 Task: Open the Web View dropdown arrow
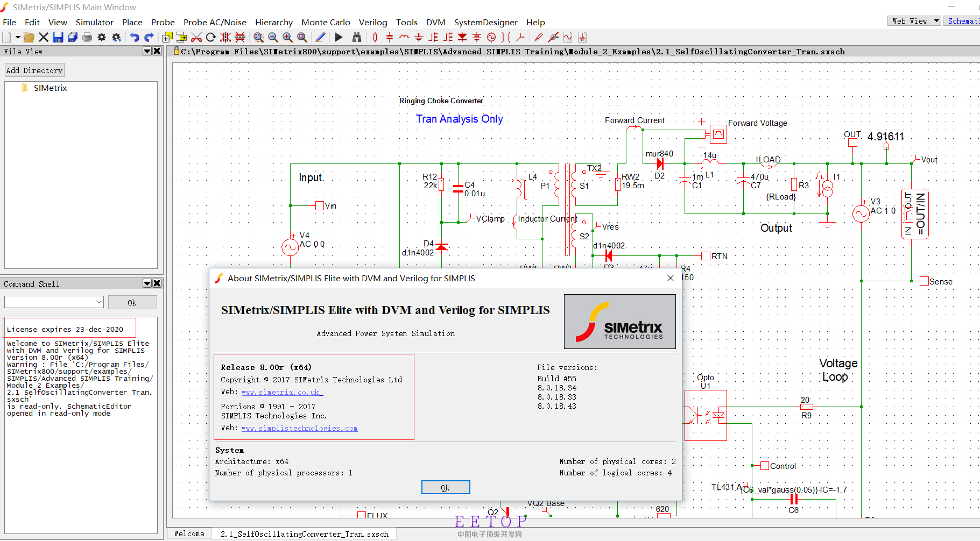(x=936, y=21)
